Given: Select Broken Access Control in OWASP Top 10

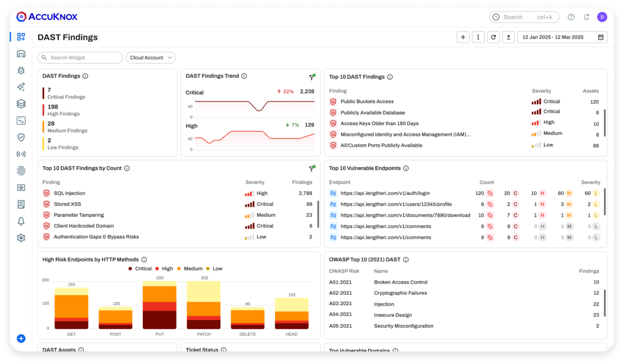Looking at the screenshot, I should tap(401, 282).
